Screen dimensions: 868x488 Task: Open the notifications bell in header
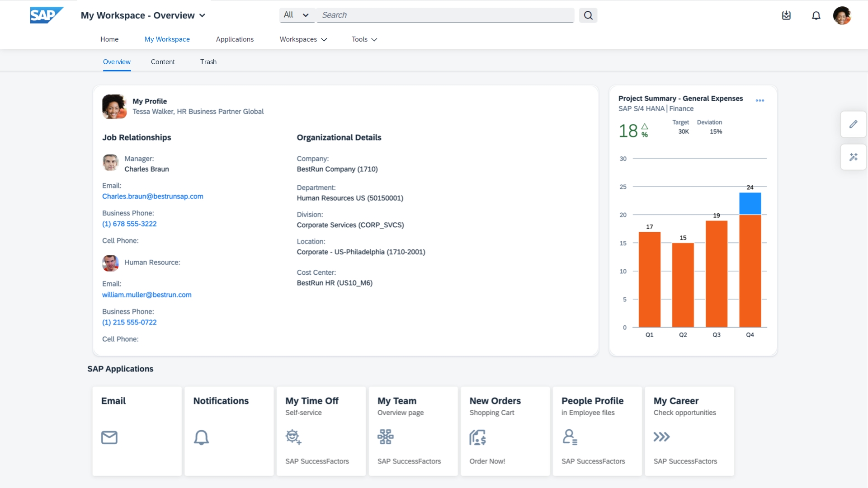tap(816, 16)
